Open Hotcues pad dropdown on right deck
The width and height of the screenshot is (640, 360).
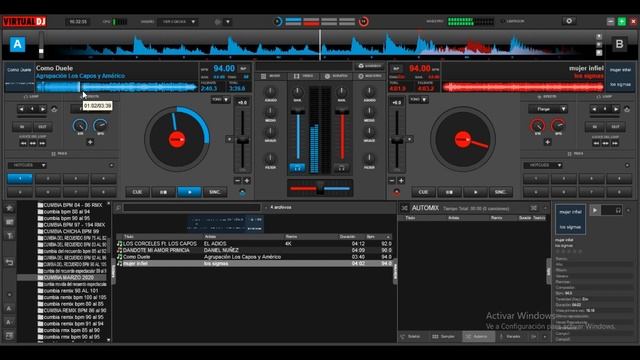[x=543, y=165]
